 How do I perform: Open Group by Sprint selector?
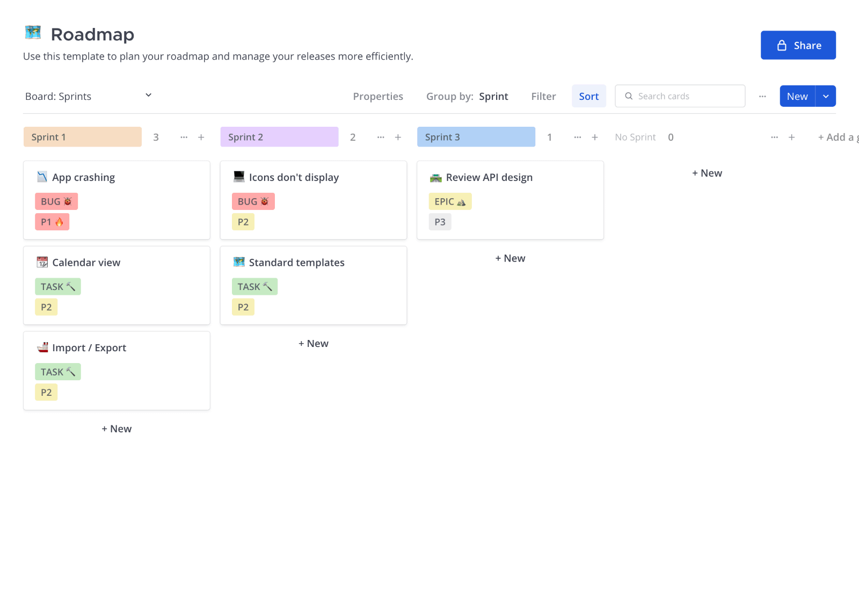point(467,97)
